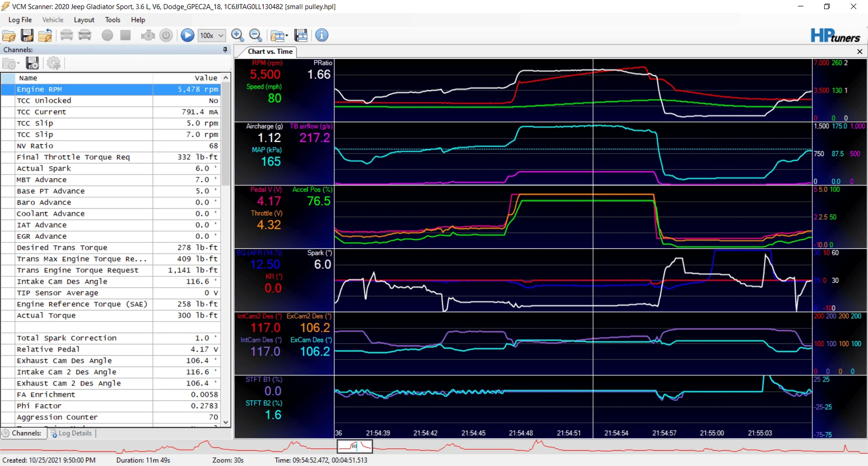
Task: Click the add channel gear icon
Action: 53,64
